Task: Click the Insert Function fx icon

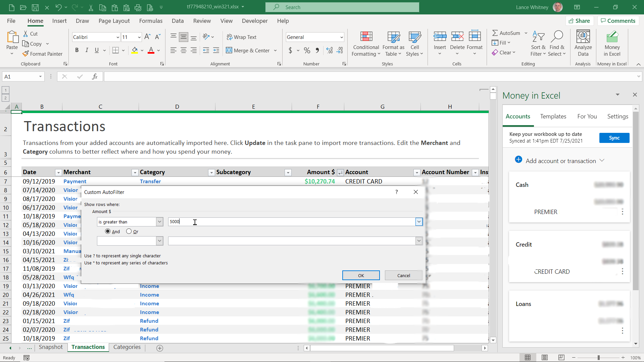Action: tap(95, 76)
